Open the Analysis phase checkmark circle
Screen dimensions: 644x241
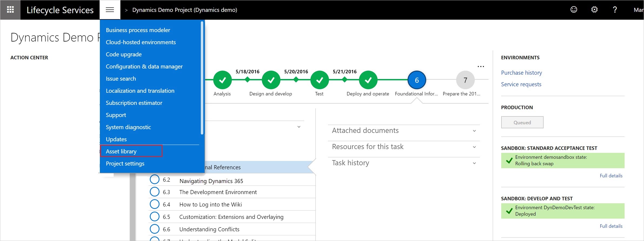[222, 80]
